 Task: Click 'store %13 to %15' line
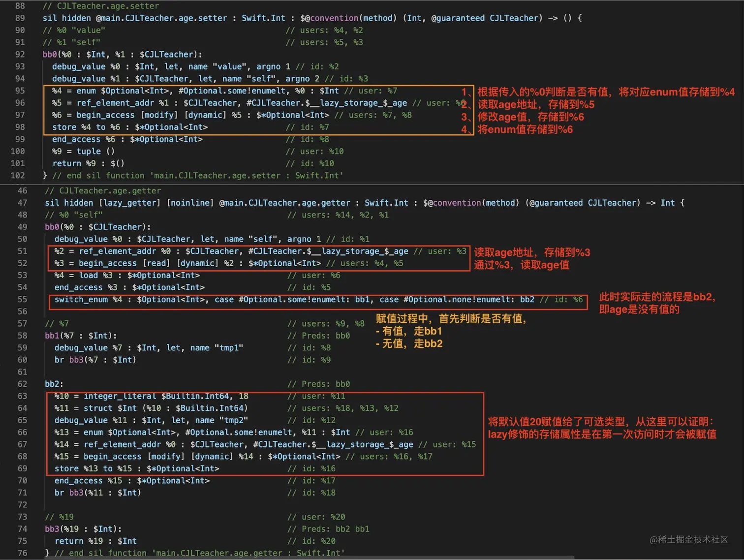click(137, 468)
